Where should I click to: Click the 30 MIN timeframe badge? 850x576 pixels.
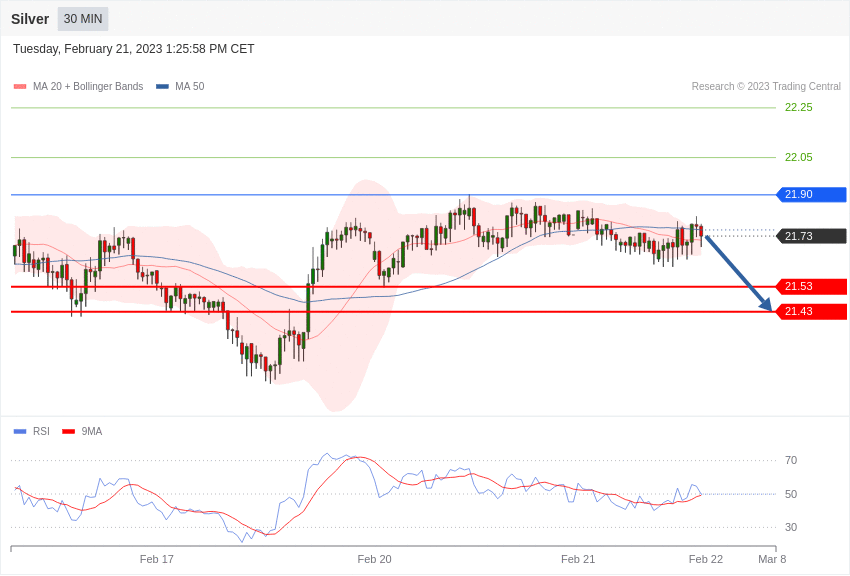[x=83, y=19]
